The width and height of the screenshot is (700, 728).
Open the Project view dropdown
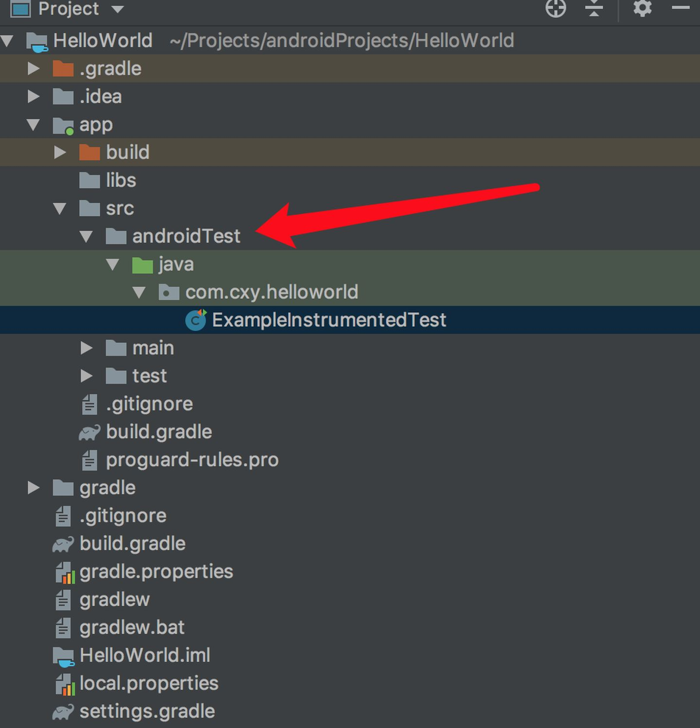(x=118, y=9)
